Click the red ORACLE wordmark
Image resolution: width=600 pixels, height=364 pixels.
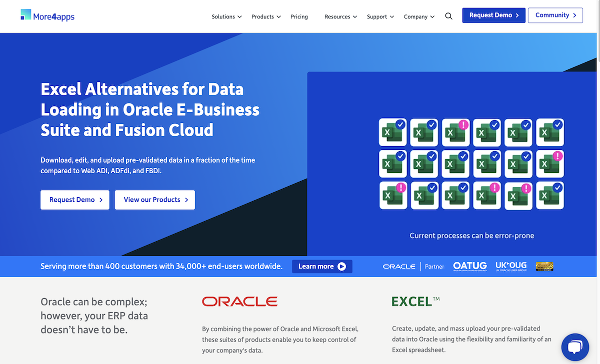(239, 302)
